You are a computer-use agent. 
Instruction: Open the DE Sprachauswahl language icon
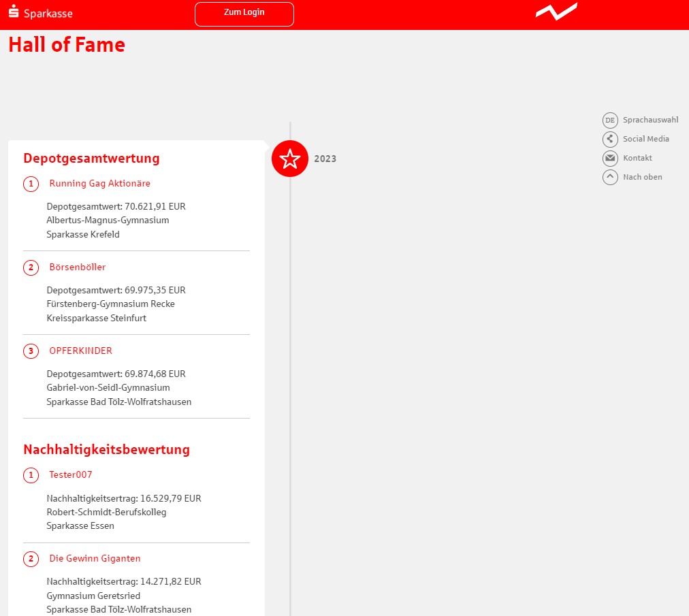click(x=610, y=120)
